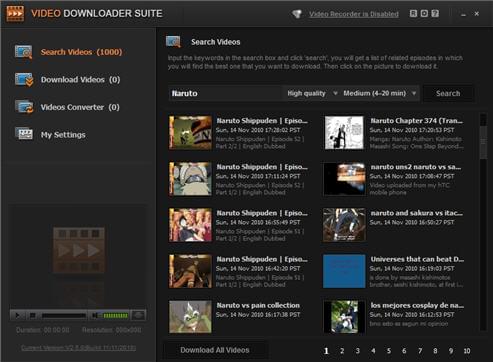Click the Search button

(448, 93)
